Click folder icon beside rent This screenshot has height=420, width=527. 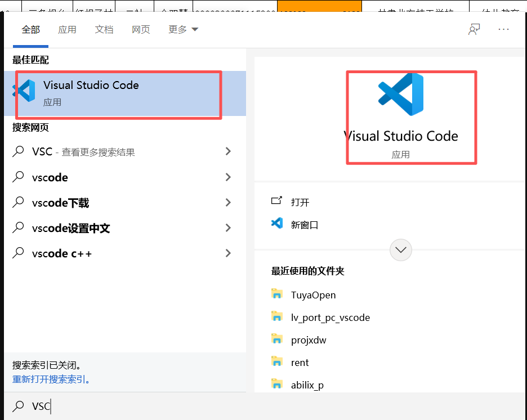(x=276, y=361)
